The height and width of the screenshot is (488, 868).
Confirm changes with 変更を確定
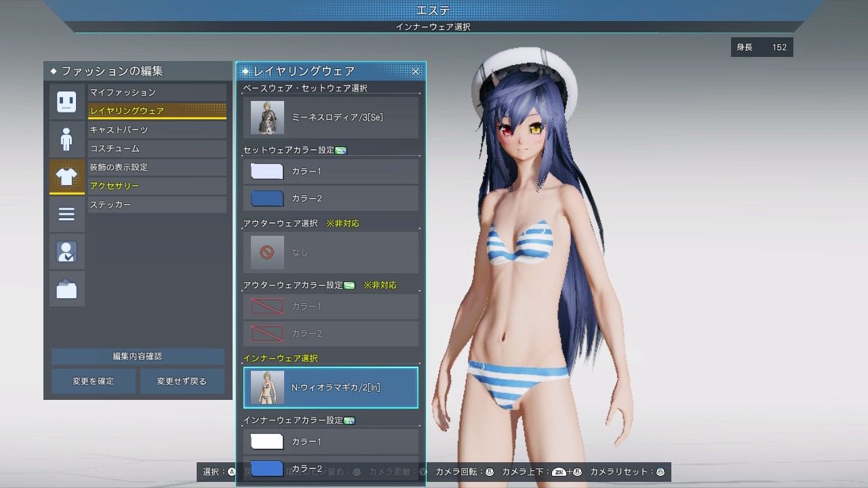coord(93,381)
